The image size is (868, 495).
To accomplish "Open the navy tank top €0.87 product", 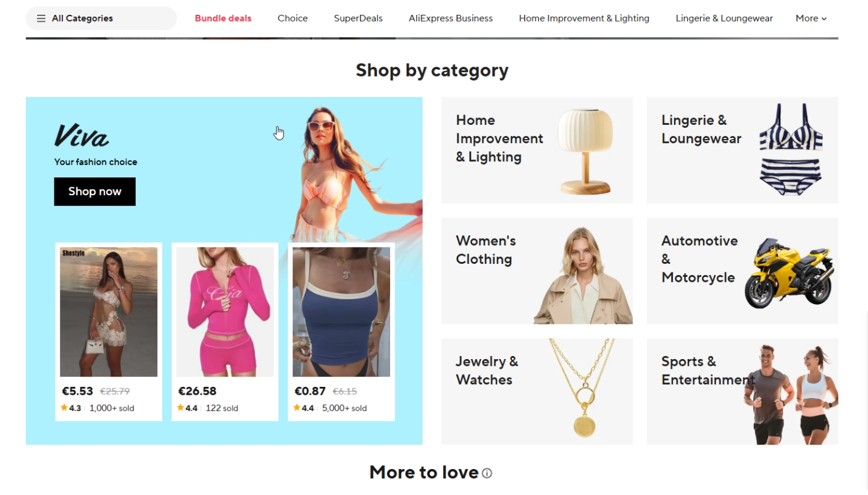I will (341, 312).
